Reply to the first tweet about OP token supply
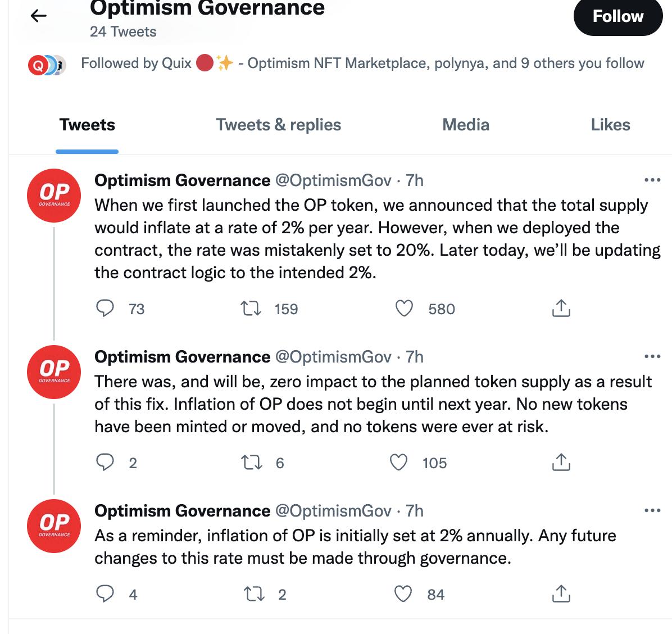672x634 pixels. [x=106, y=308]
